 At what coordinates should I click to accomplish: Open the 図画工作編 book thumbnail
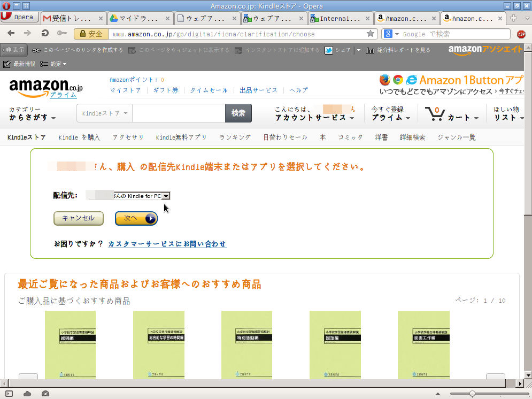[423, 345]
